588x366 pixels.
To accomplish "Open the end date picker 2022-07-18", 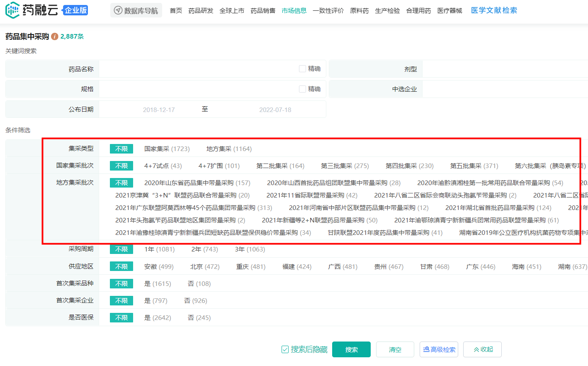I will (275, 110).
